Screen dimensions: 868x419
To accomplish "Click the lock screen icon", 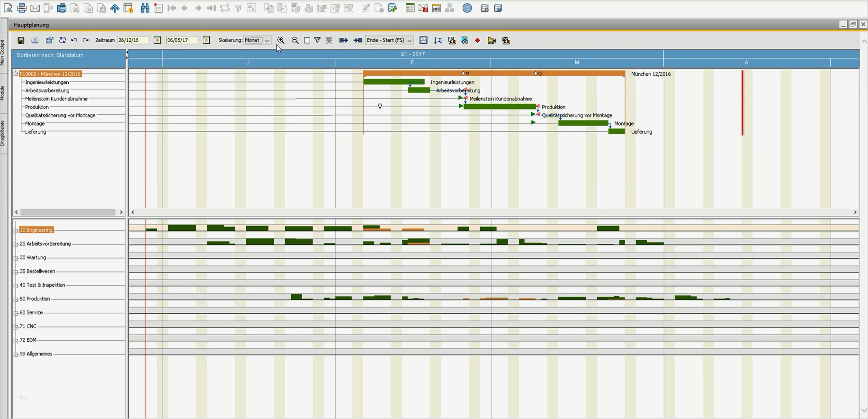I will click(x=128, y=8).
